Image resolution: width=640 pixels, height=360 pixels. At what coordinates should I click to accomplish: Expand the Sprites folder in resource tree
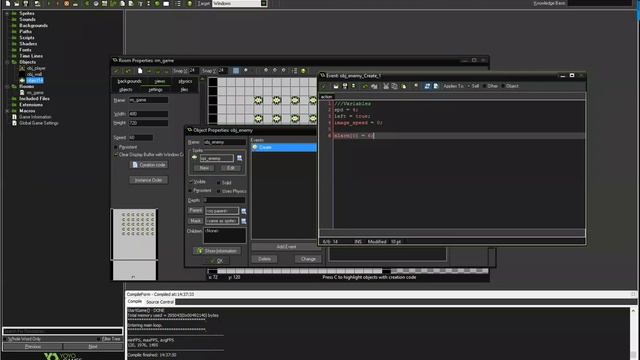tap(7, 13)
